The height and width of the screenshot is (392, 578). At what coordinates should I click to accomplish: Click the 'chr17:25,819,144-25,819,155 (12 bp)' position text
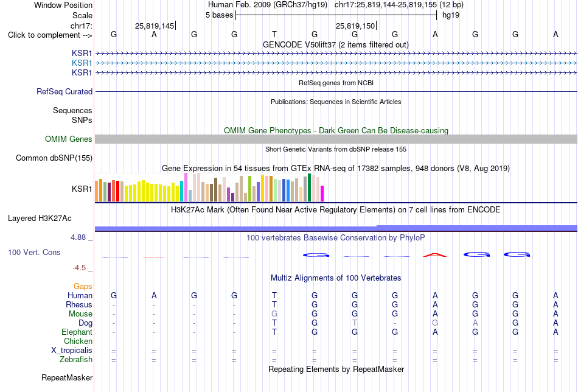(x=399, y=5)
